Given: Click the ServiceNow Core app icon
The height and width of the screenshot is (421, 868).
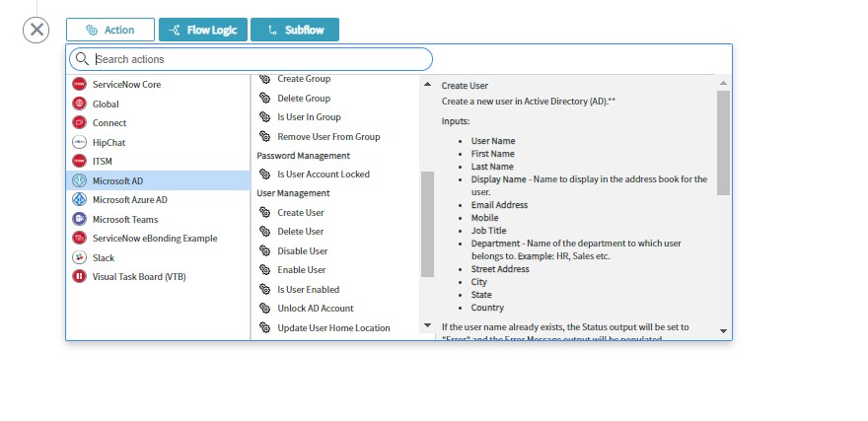Looking at the screenshot, I should click(x=79, y=84).
